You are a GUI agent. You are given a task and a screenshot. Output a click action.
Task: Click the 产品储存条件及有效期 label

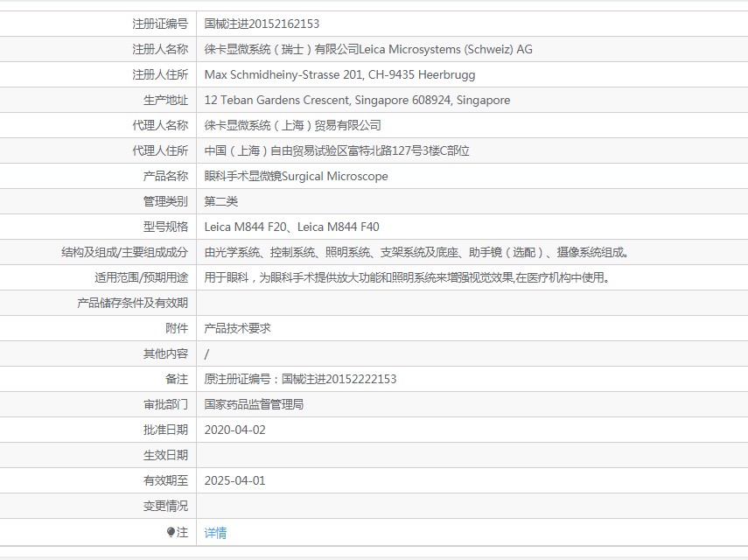(x=133, y=303)
